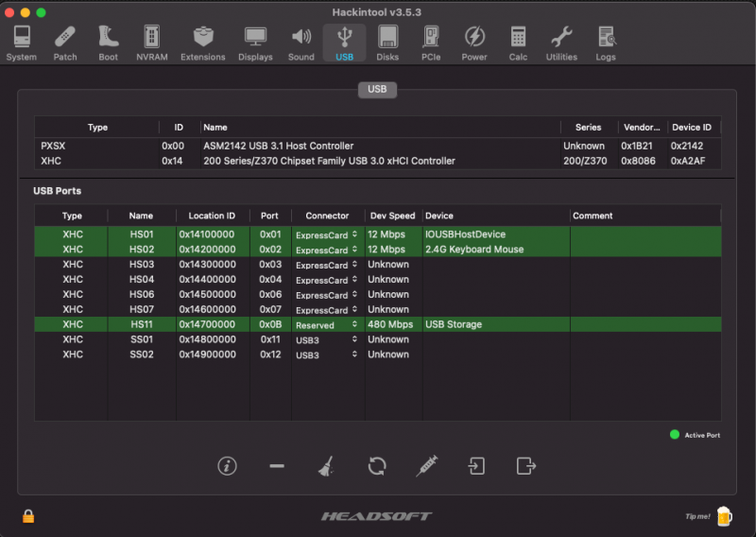The image size is (756, 537).
Task: Open the Connector dropdown for HS01
Action: coord(327,235)
